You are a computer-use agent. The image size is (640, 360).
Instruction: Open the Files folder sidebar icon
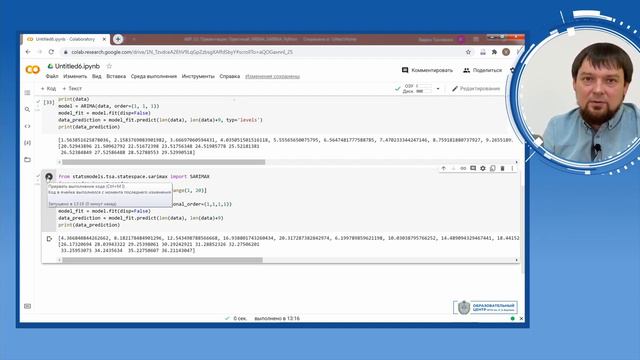[x=27, y=160]
